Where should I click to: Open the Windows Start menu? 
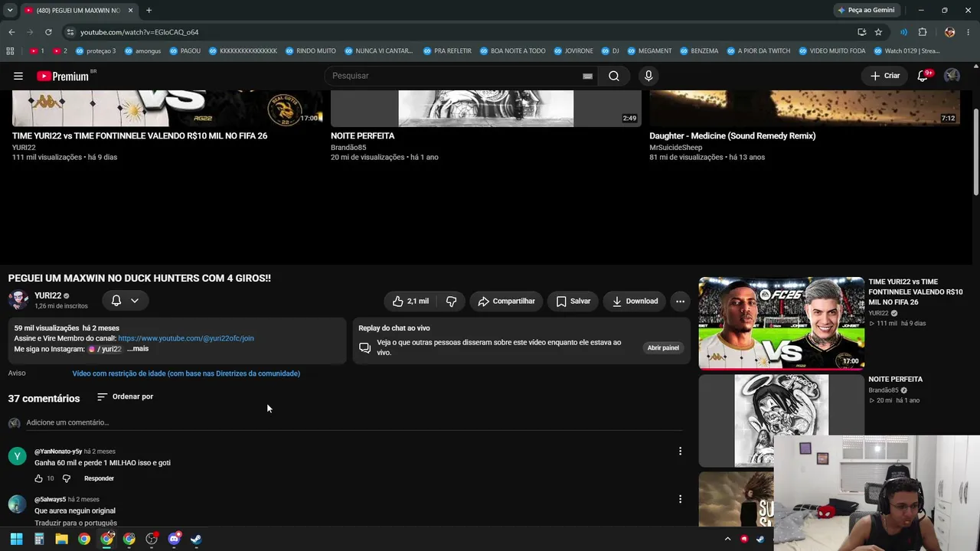point(16,539)
